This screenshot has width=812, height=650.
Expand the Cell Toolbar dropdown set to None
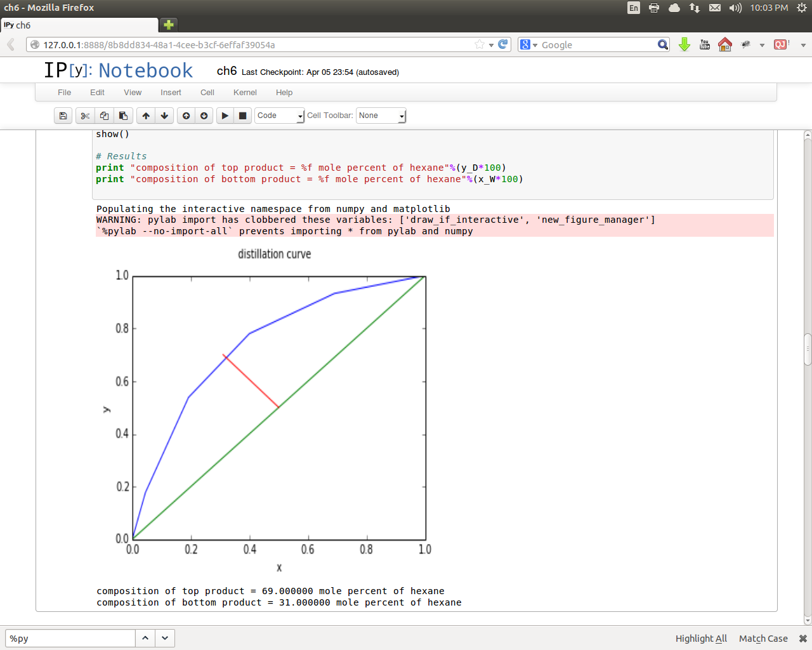pos(381,116)
